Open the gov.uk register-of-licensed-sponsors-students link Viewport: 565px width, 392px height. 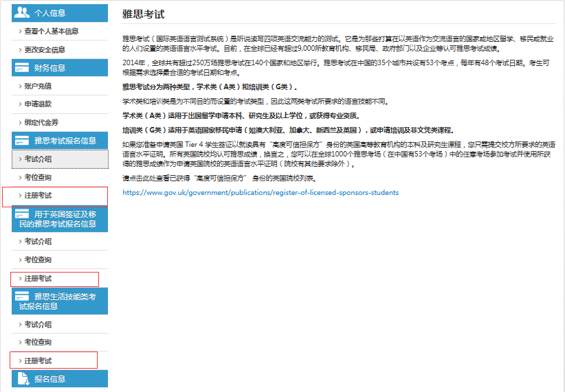[x=261, y=193]
